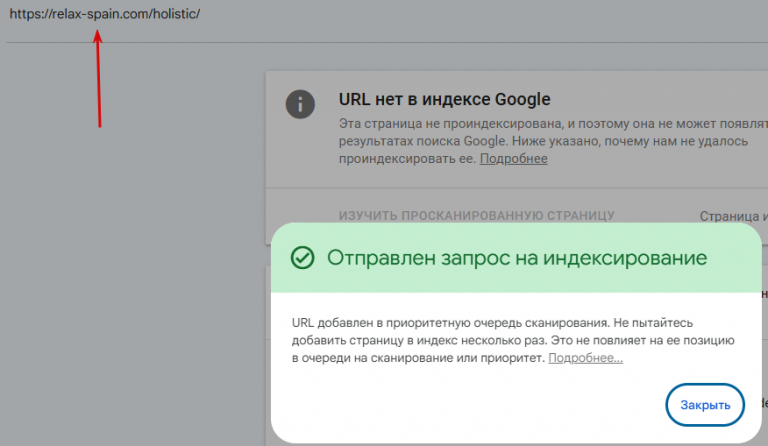768x446 pixels.
Task: Click the Закрыть button in dialog
Action: coord(705,405)
